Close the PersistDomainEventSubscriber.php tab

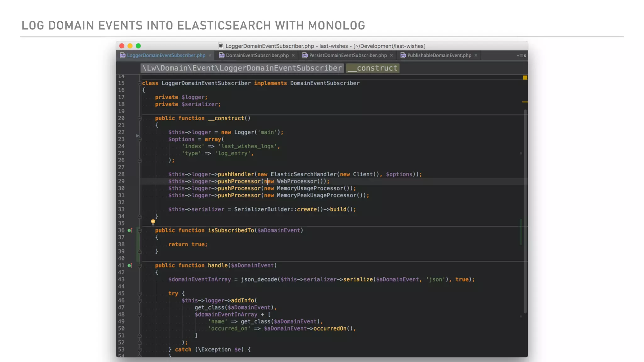point(391,55)
